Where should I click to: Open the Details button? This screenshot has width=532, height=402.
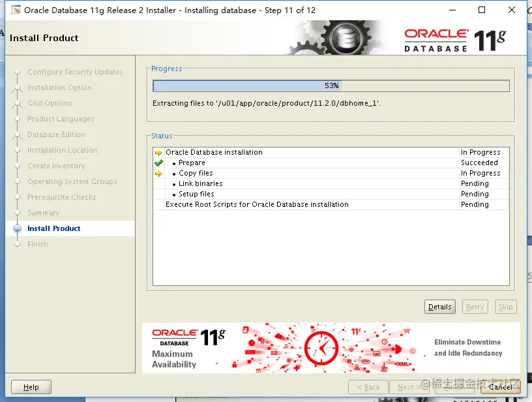tap(439, 307)
